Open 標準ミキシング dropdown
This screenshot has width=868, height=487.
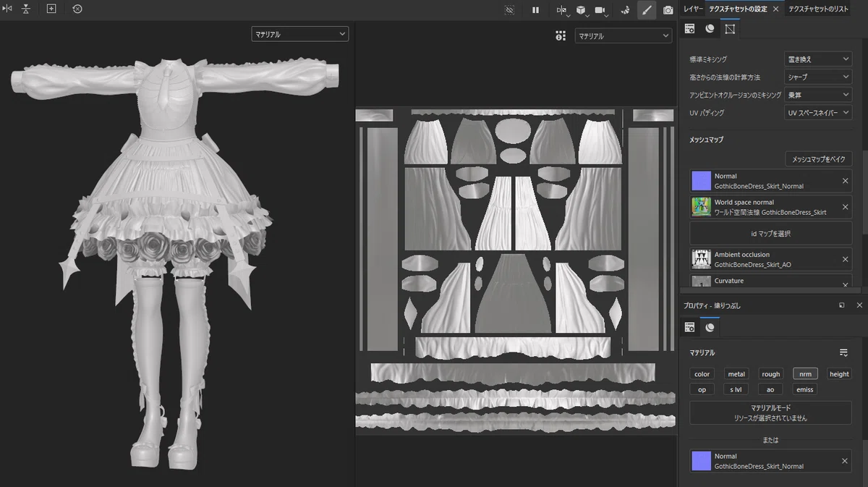(818, 59)
